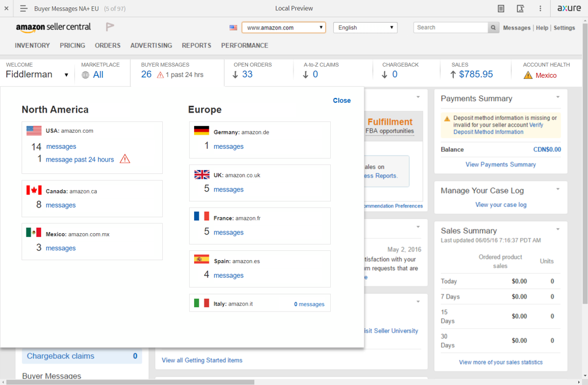Open Canada 8 messages link
Screen dimensions: 588x385
coord(61,205)
